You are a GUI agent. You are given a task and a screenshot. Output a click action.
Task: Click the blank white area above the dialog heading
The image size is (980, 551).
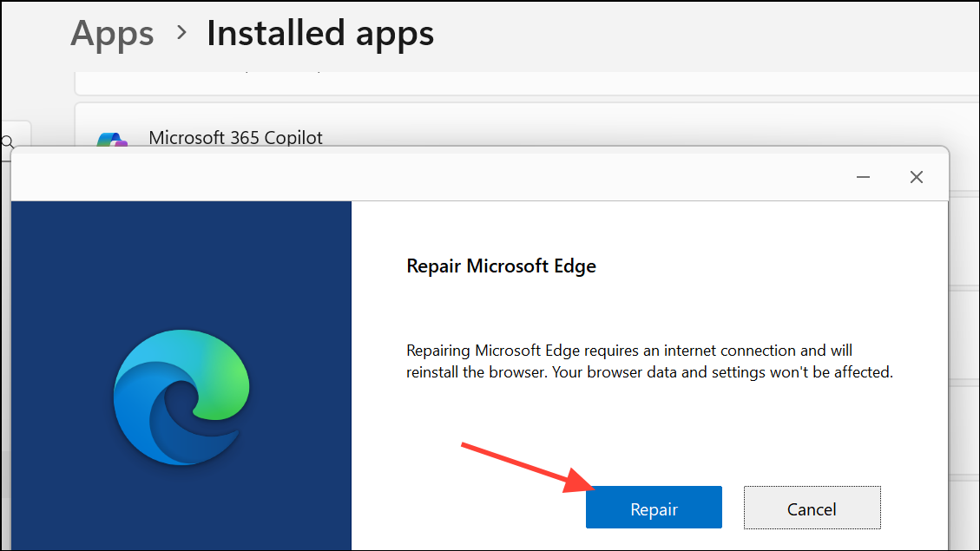point(642,226)
